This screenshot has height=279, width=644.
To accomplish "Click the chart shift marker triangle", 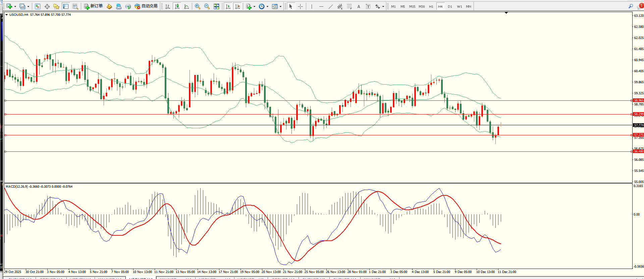I will coord(506,13).
